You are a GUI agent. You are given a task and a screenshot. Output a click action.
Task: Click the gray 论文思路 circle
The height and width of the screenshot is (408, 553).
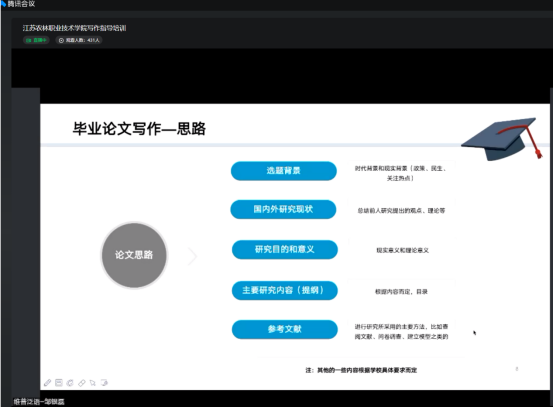(134, 255)
